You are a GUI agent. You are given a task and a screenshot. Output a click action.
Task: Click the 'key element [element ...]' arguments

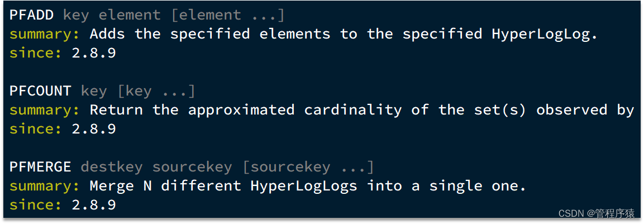tap(174, 15)
